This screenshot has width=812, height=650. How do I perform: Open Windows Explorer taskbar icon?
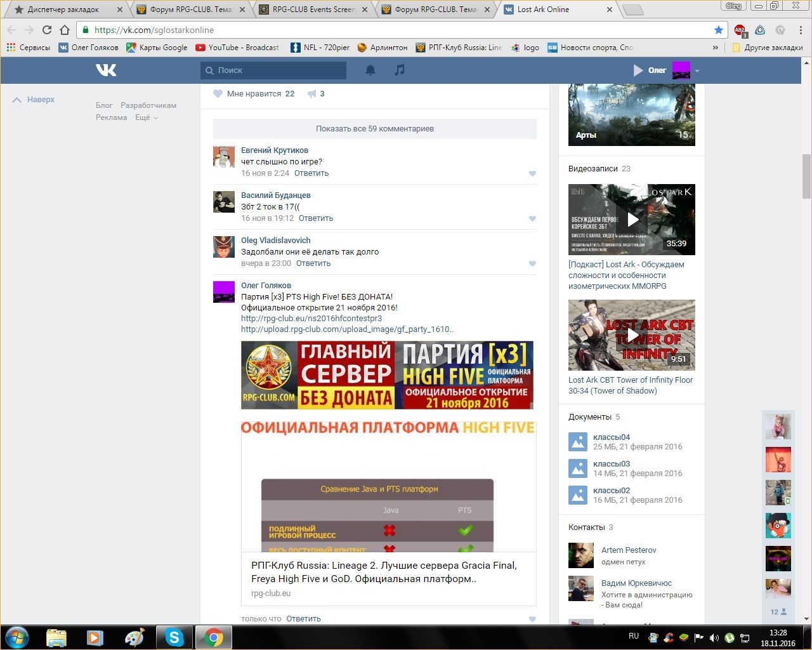coord(56,637)
